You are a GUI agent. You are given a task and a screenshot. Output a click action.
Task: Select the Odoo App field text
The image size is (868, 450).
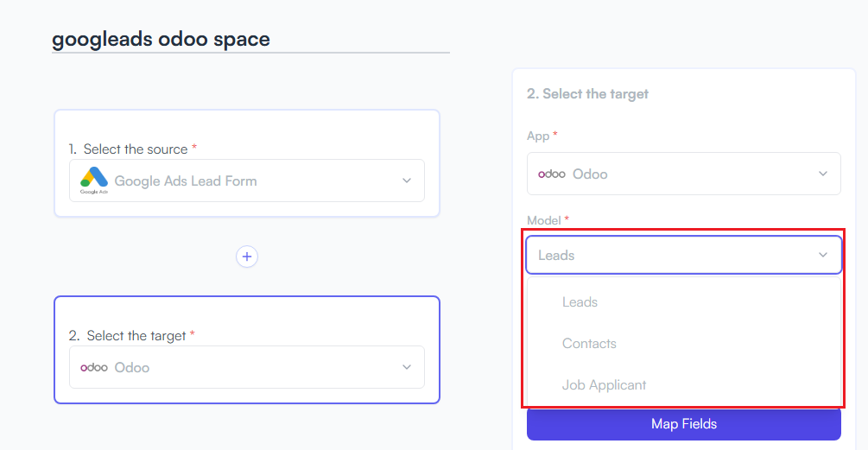click(590, 174)
